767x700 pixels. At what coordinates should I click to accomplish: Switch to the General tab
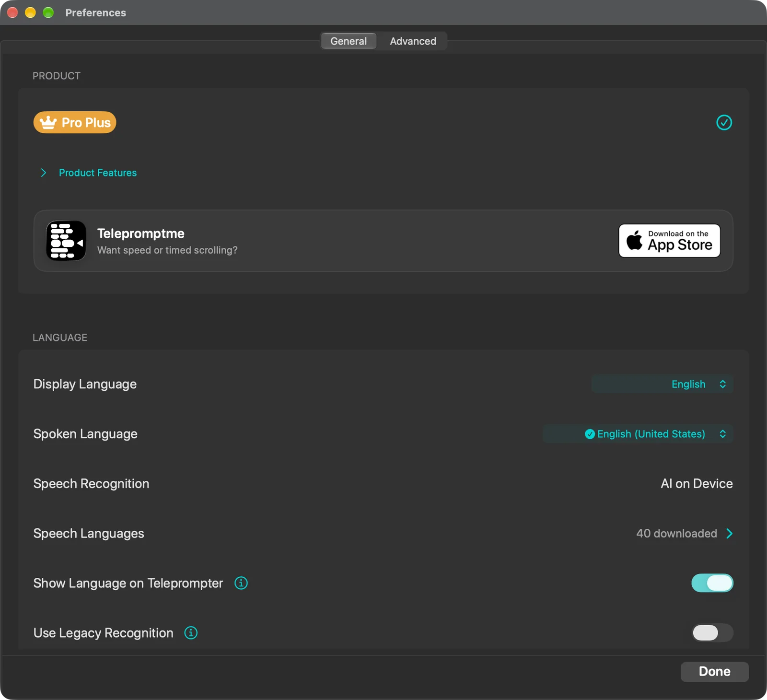[349, 41]
